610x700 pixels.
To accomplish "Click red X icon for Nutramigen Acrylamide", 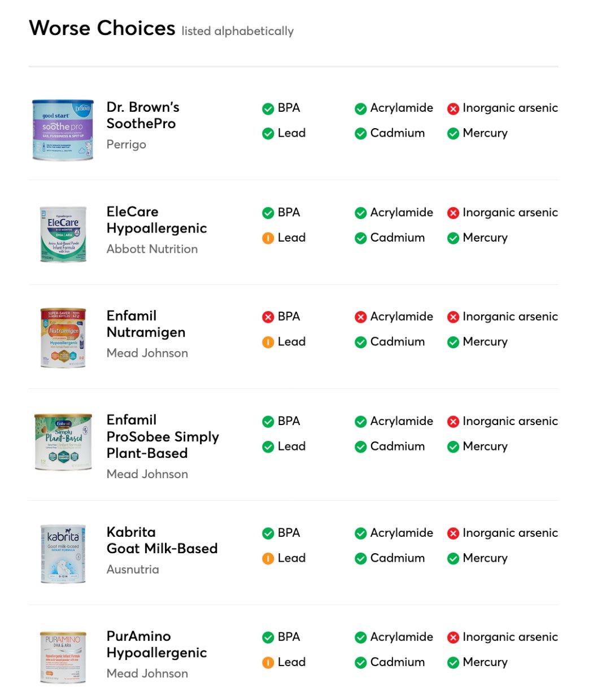I will point(361,317).
